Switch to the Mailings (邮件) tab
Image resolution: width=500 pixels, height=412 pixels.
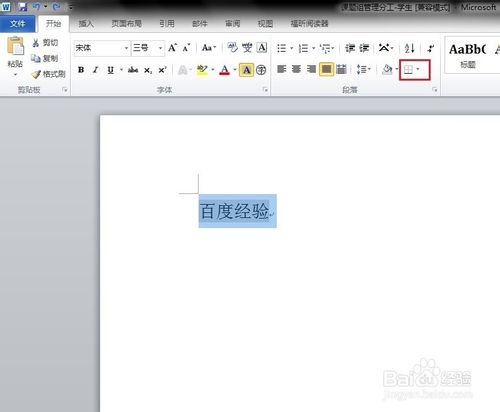pos(200,23)
